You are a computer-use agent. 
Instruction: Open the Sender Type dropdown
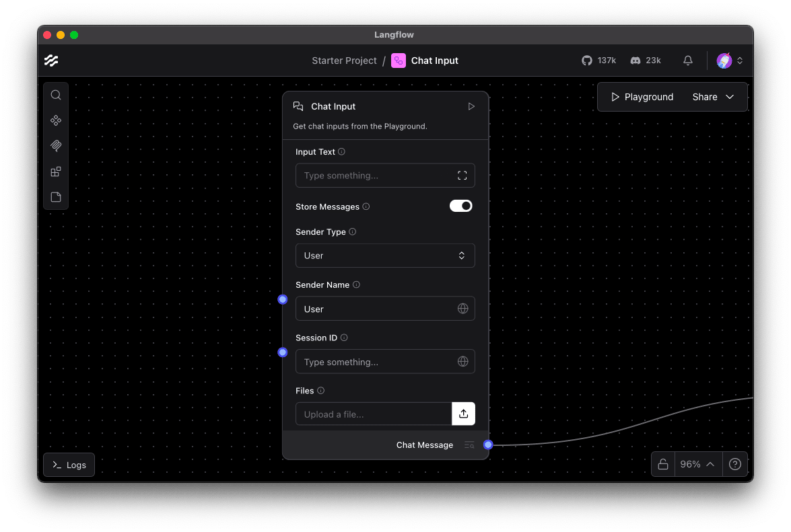[385, 256]
